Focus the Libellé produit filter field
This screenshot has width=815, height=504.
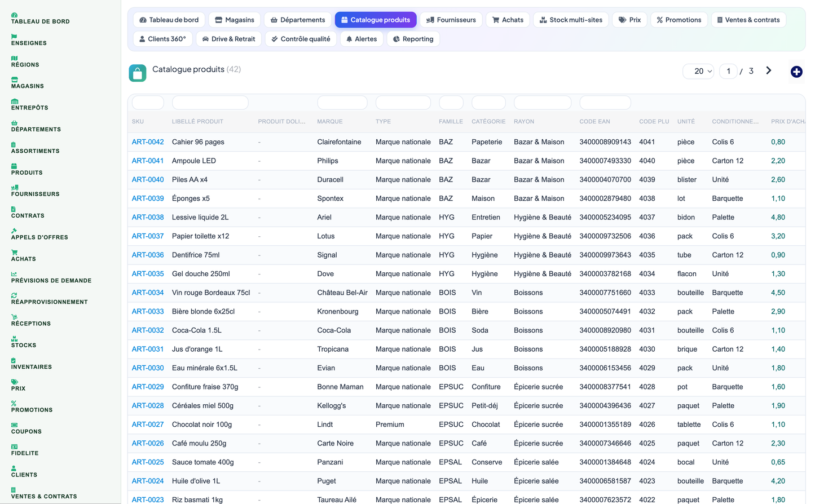pyautogui.click(x=210, y=103)
